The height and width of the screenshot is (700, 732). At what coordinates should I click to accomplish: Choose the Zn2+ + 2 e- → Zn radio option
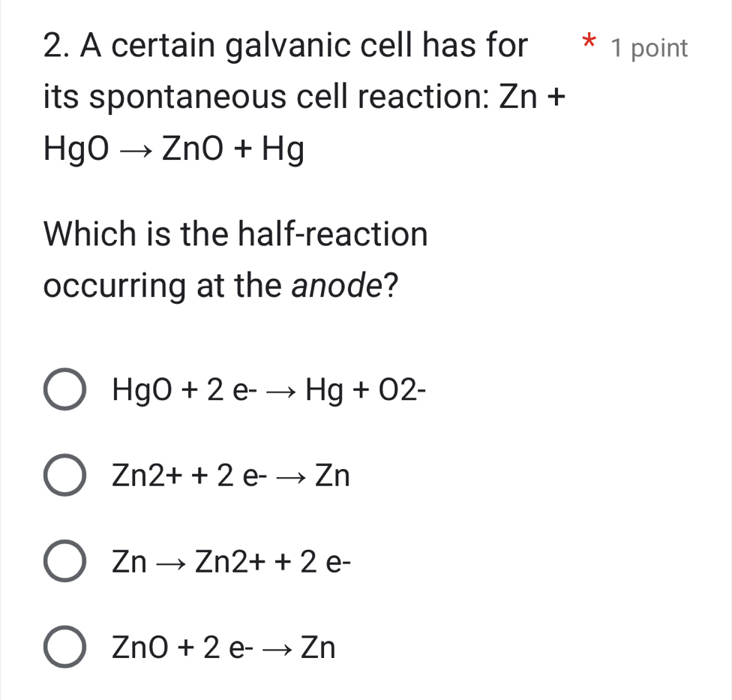(64, 475)
